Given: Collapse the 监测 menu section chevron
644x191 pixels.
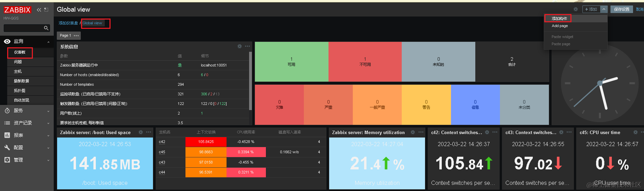Looking at the screenshot, I should [48, 42].
